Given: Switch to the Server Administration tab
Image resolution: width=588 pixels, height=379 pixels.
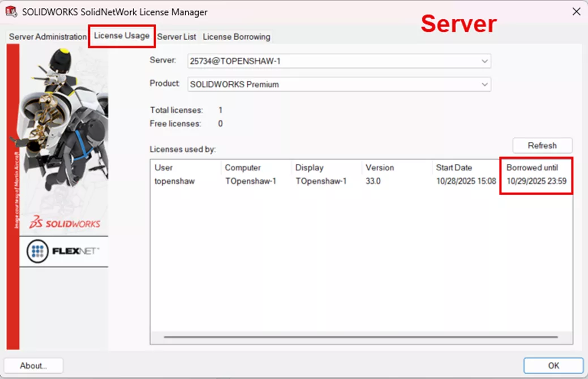Looking at the screenshot, I should 46,36.
